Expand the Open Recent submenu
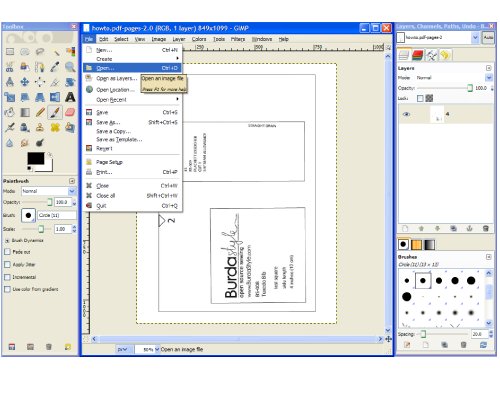 pos(133,100)
